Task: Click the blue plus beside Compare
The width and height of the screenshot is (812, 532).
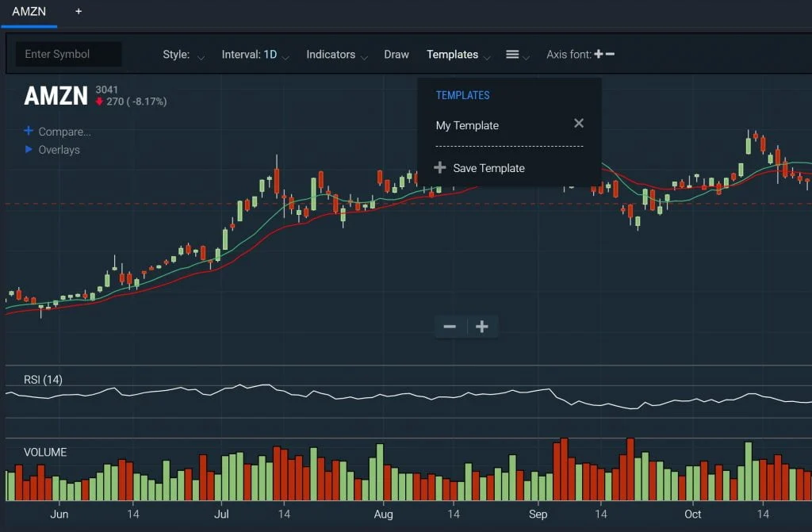Action: 29,131
